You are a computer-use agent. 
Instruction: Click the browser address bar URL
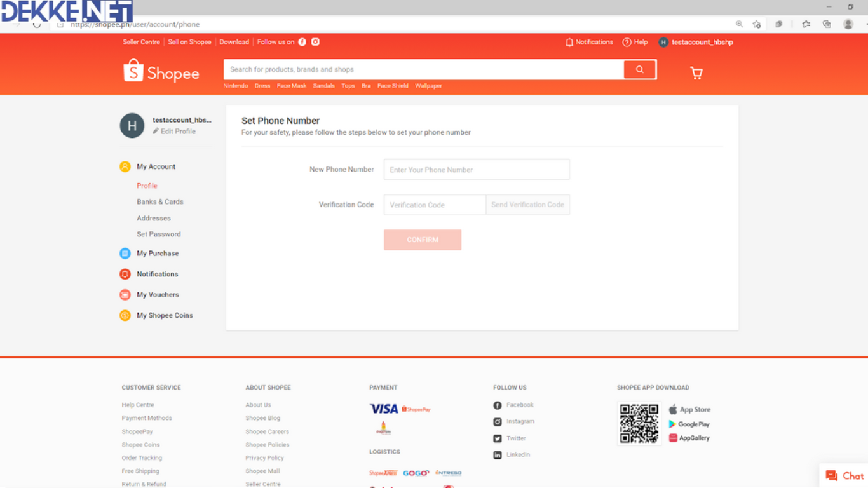135,24
